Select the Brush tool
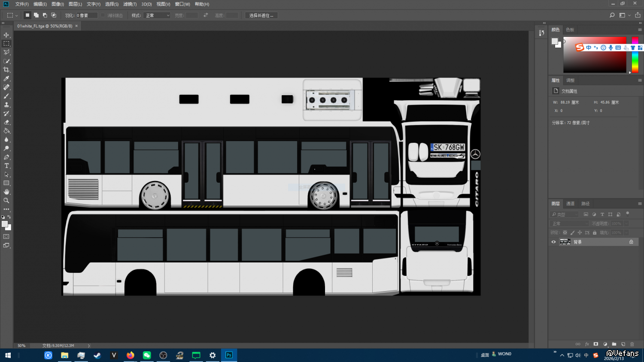The height and width of the screenshot is (362, 644). pos(6,96)
